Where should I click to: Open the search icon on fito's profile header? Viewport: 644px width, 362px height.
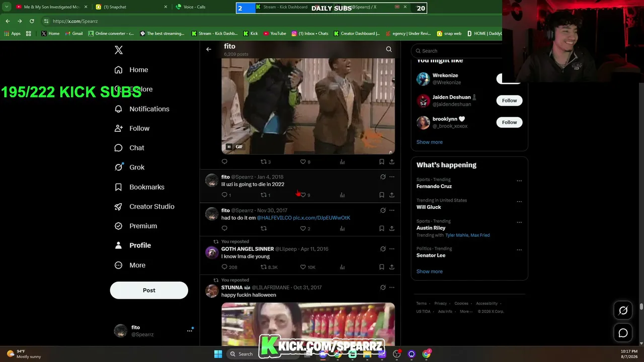click(389, 49)
